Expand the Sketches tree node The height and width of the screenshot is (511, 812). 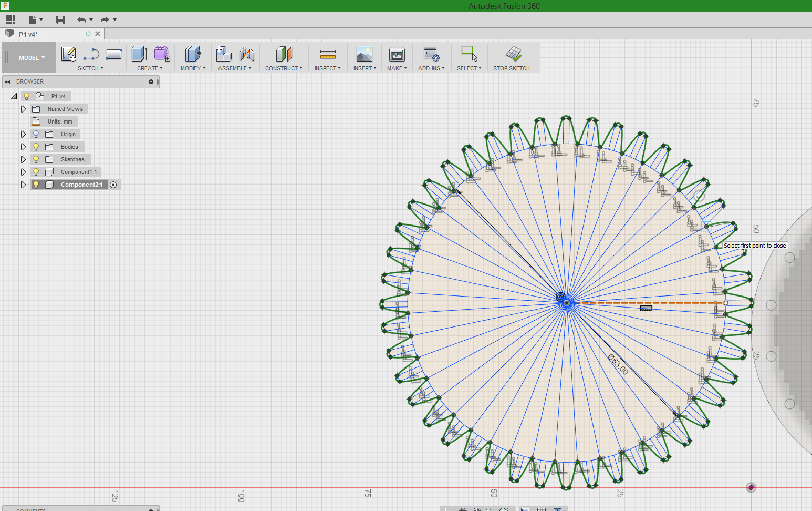click(x=23, y=159)
